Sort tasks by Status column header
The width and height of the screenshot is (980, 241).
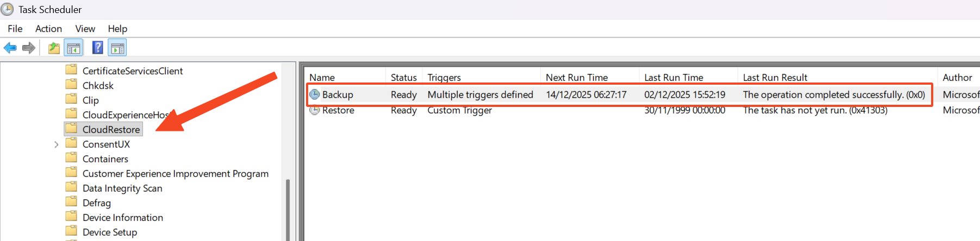(x=404, y=77)
